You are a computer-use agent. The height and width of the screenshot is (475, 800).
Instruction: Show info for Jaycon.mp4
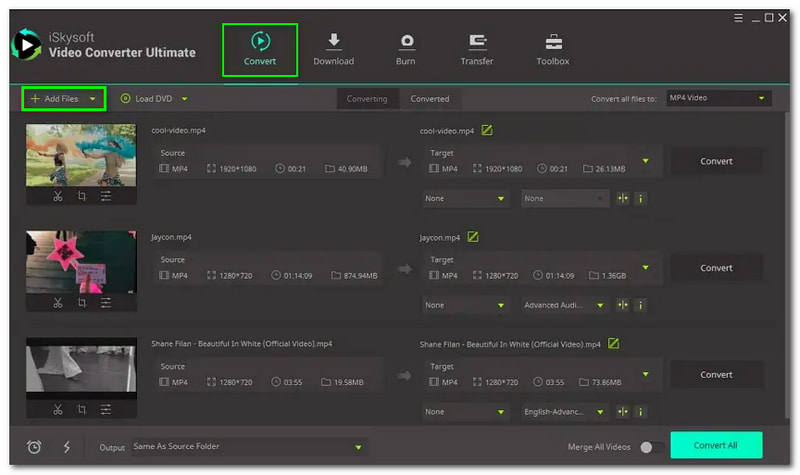(x=641, y=305)
